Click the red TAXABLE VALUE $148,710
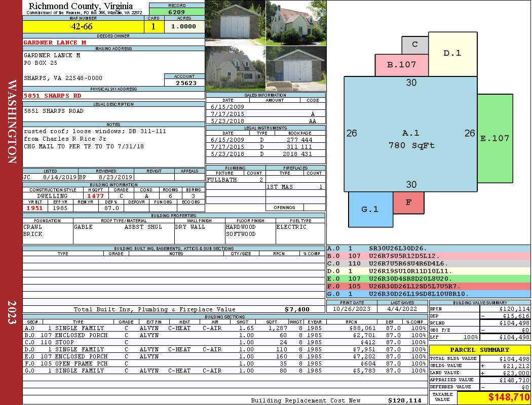 point(509,397)
